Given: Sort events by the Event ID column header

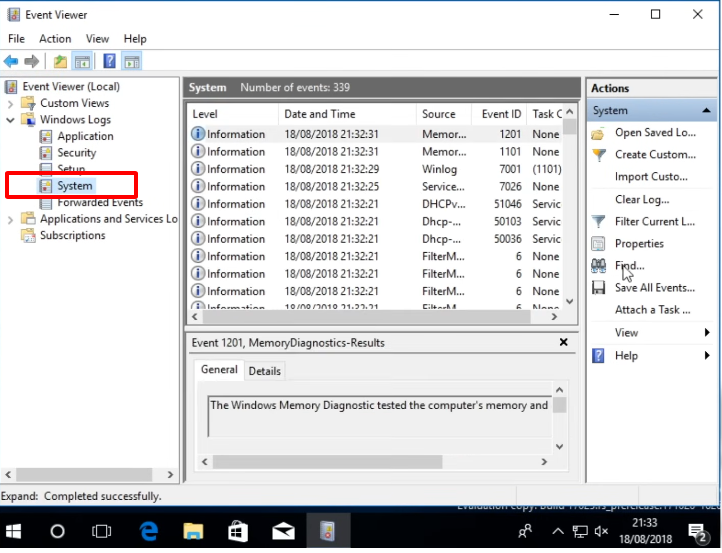Looking at the screenshot, I should pyautogui.click(x=501, y=114).
